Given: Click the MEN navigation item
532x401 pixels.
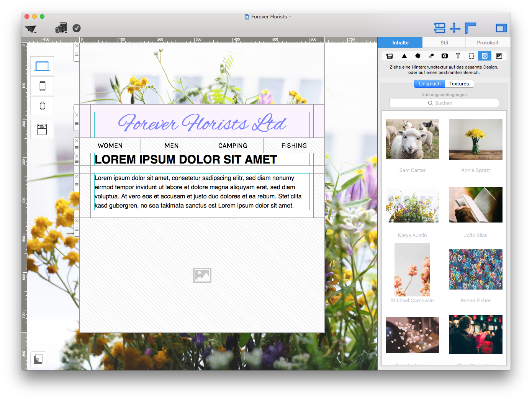Looking at the screenshot, I should [171, 146].
